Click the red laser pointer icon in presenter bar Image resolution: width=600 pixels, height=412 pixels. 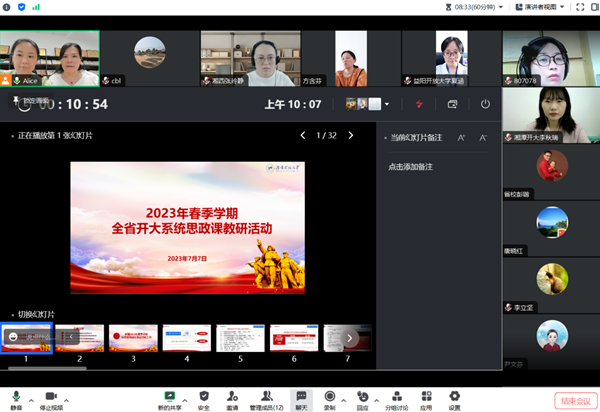pyautogui.click(x=419, y=104)
